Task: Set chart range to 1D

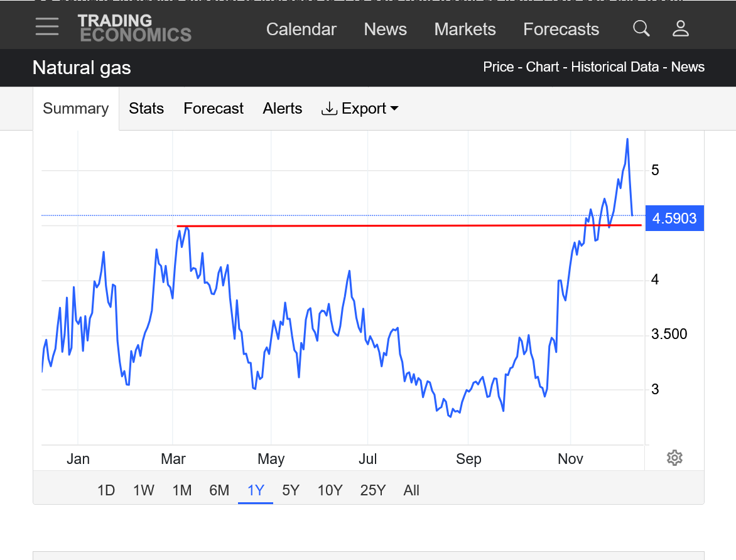Action: [106, 490]
